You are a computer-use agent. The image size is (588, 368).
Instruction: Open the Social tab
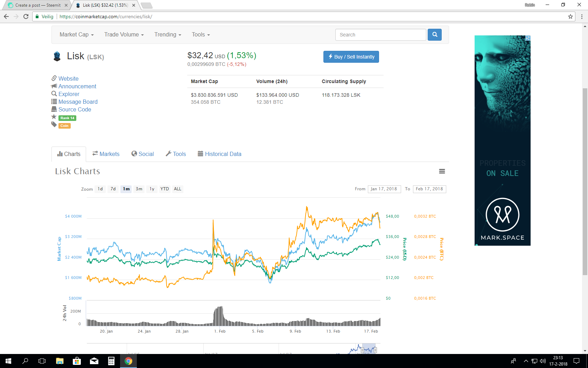point(142,154)
